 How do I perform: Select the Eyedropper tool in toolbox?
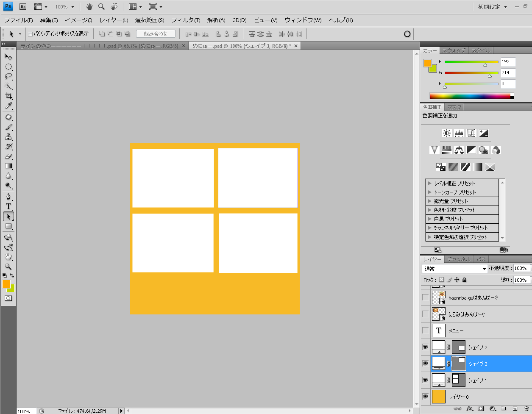click(x=8, y=106)
